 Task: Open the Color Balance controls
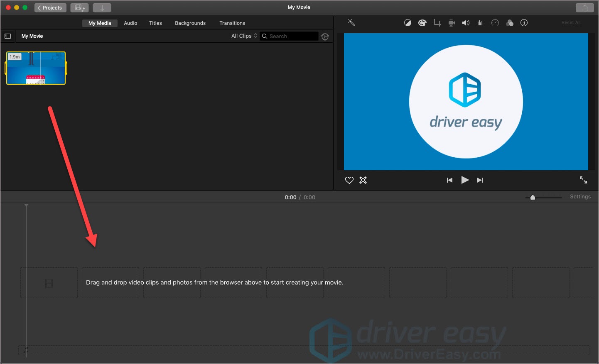408,23
